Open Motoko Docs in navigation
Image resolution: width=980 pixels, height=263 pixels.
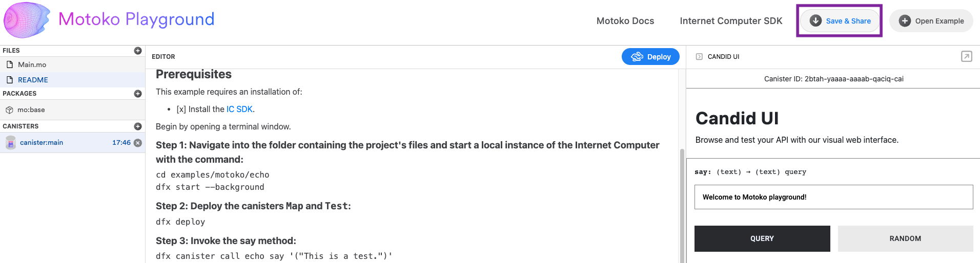625,21
